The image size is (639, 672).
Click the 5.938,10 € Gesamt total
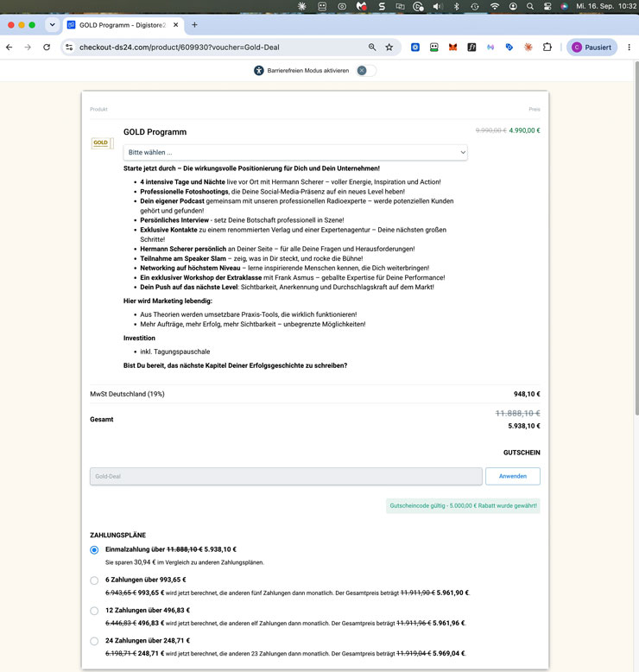tap(524, 426)
